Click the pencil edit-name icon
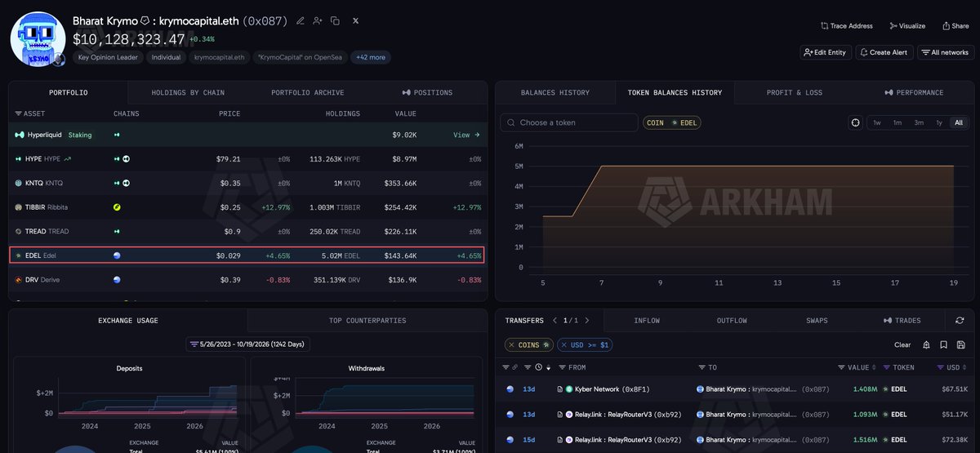Image resolution: width=980 pixels, height=453 pixels. [x=301, y=20]
